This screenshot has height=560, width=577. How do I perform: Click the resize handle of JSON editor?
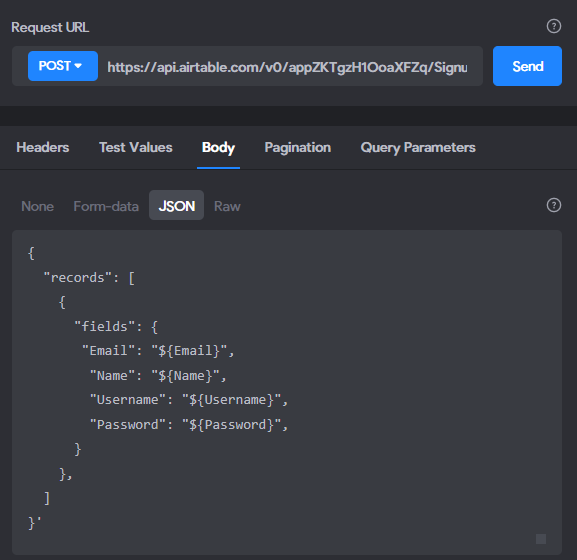541,539
